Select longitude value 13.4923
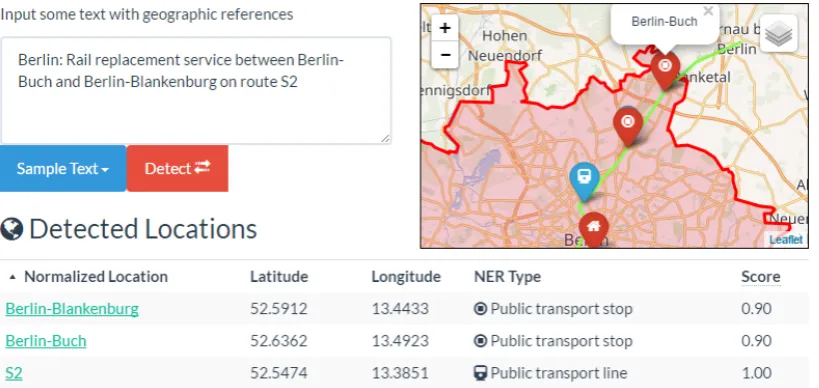Viewport: 819px width, 388px height. coord(400,341)
